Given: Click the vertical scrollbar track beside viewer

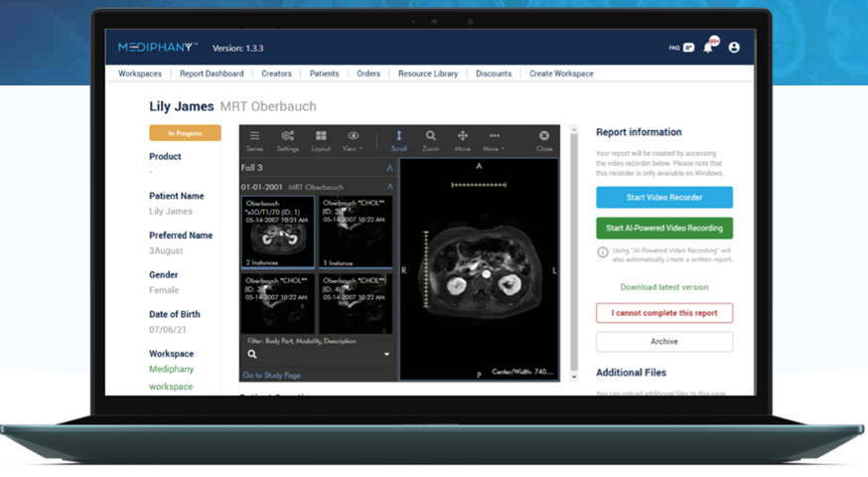Looking at the screenshot, I should point(574,253).
